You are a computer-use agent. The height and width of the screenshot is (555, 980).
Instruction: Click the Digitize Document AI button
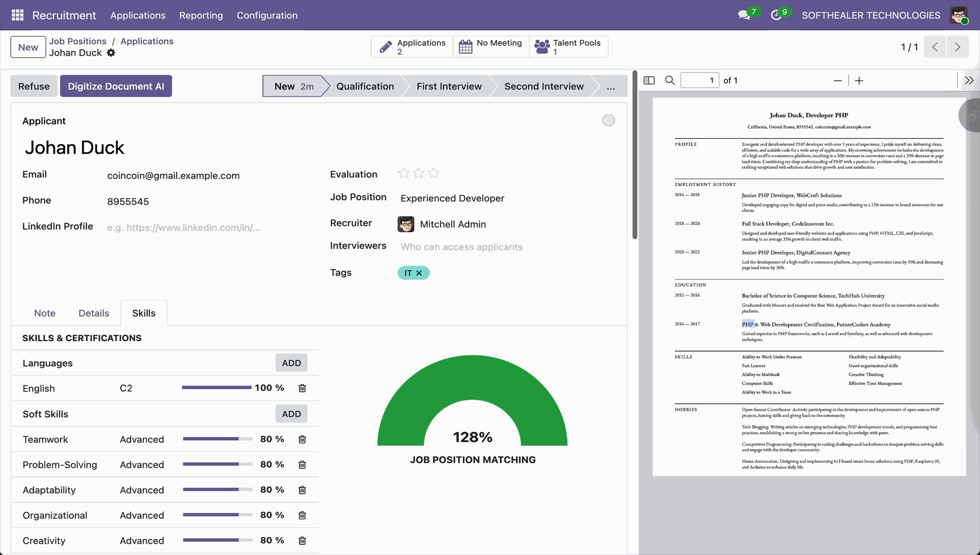coord(116,86)
